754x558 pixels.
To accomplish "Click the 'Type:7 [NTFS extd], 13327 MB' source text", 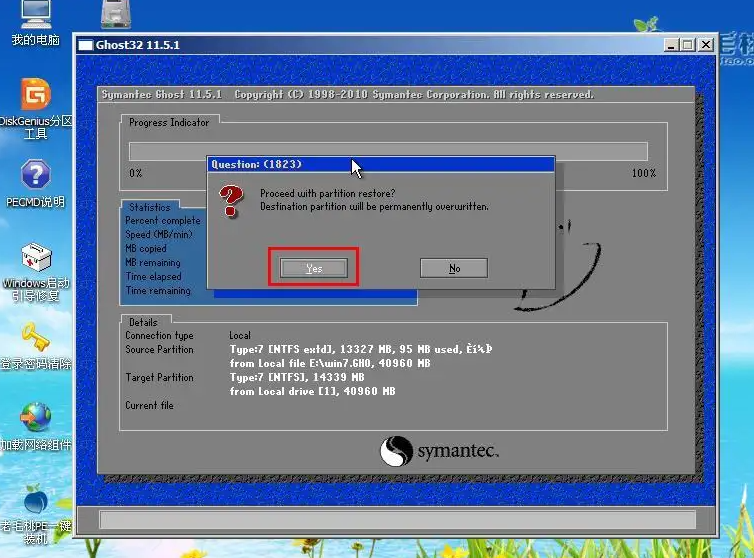I will pyautogui.click(x=361, y=349).
